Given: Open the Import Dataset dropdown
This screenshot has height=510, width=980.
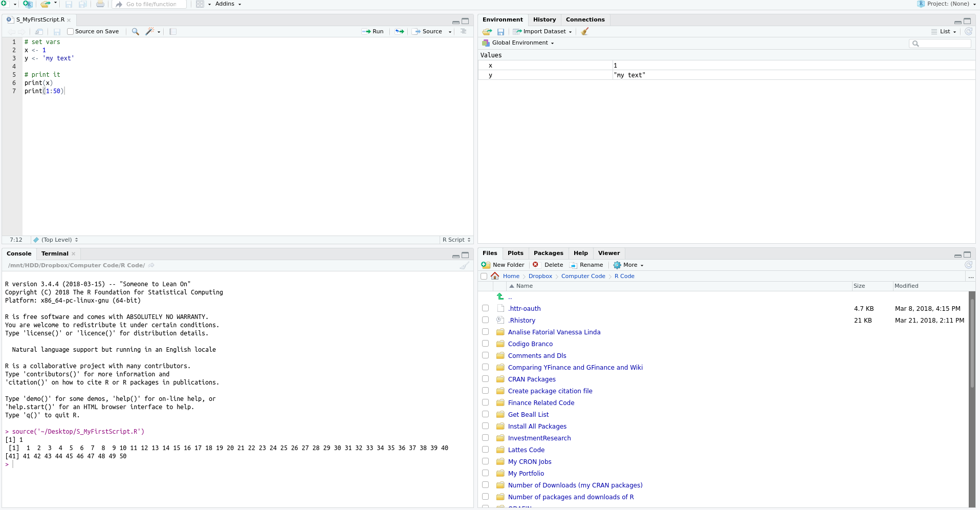Looking at the screenshot, I should [543, 32].
